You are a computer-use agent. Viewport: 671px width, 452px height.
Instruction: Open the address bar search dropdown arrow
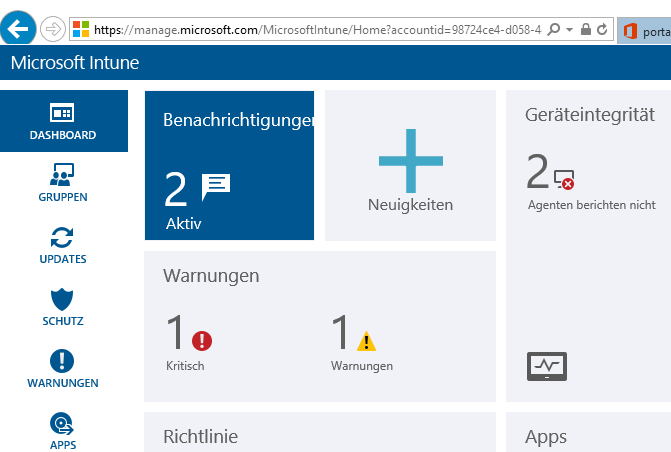point(569,30)
